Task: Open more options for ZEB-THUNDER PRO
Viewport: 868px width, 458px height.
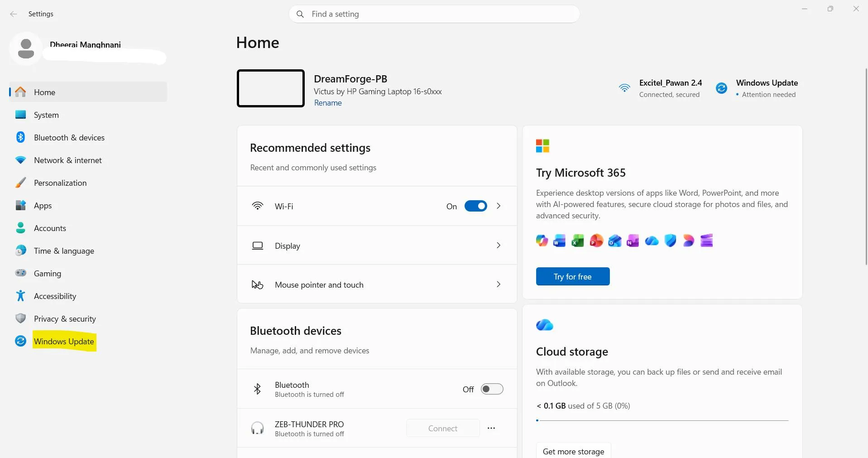Action: tap(491, 428)
